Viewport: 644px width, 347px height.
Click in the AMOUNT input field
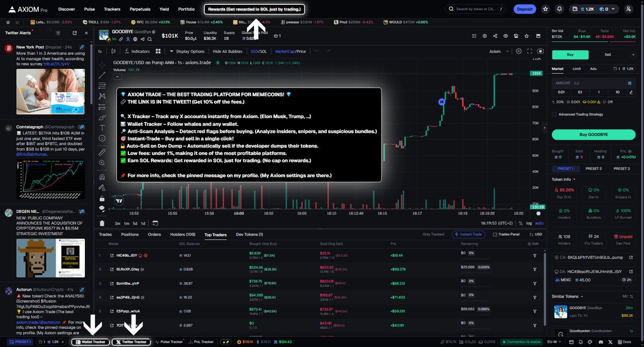point(594,83)
